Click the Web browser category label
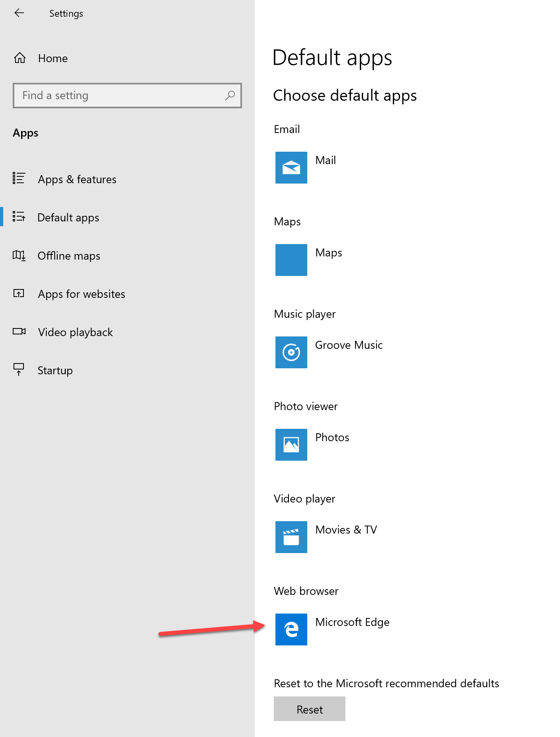 pos(306,591)
